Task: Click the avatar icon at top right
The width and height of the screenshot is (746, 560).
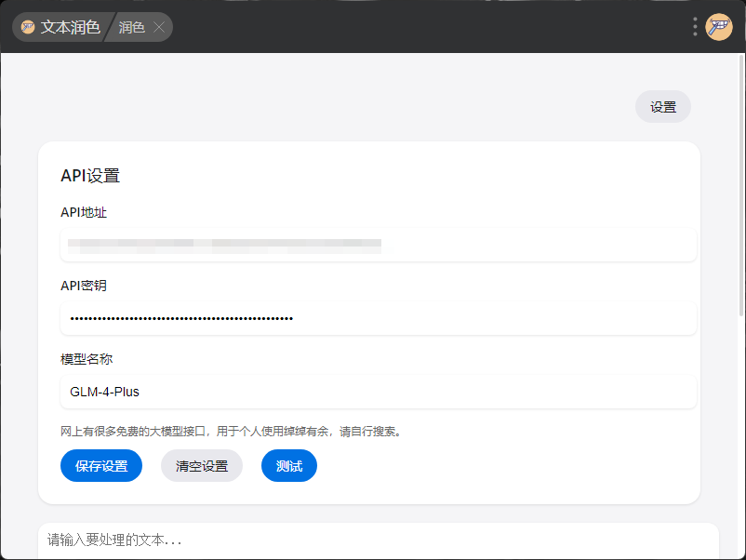Action: [x=718, y=27]
